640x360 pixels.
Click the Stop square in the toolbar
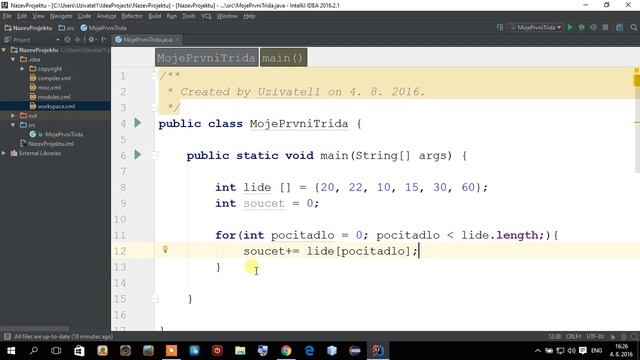[605, 27]
